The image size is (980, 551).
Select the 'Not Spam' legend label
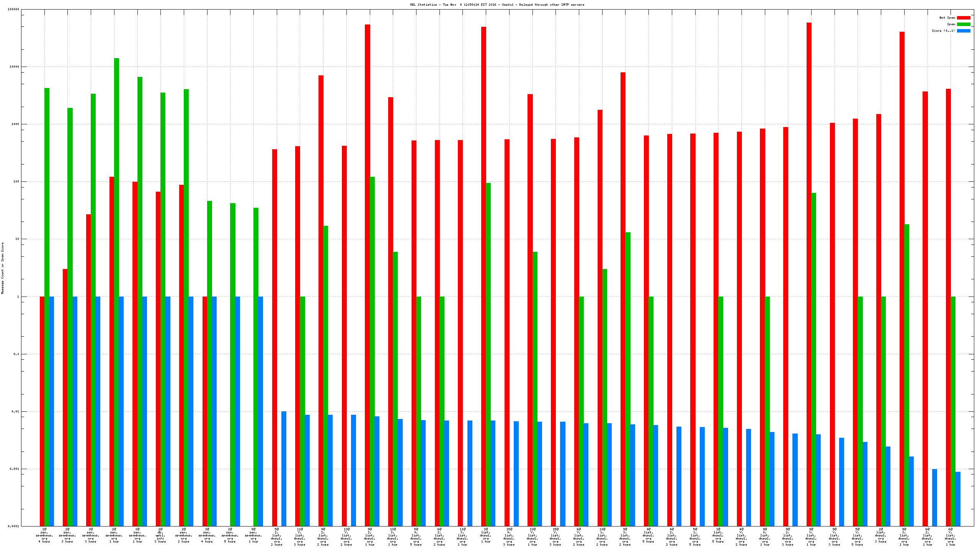[947, 18]
